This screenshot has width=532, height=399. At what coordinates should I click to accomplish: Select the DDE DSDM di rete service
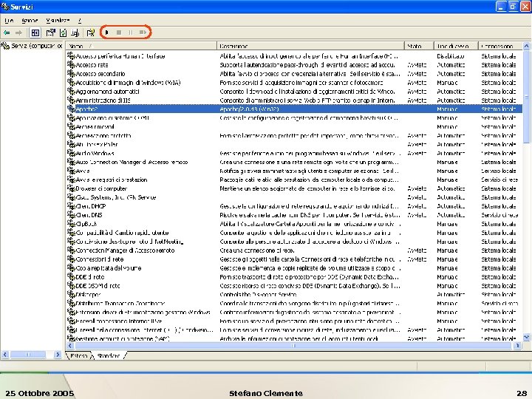(x=98, y=286)
